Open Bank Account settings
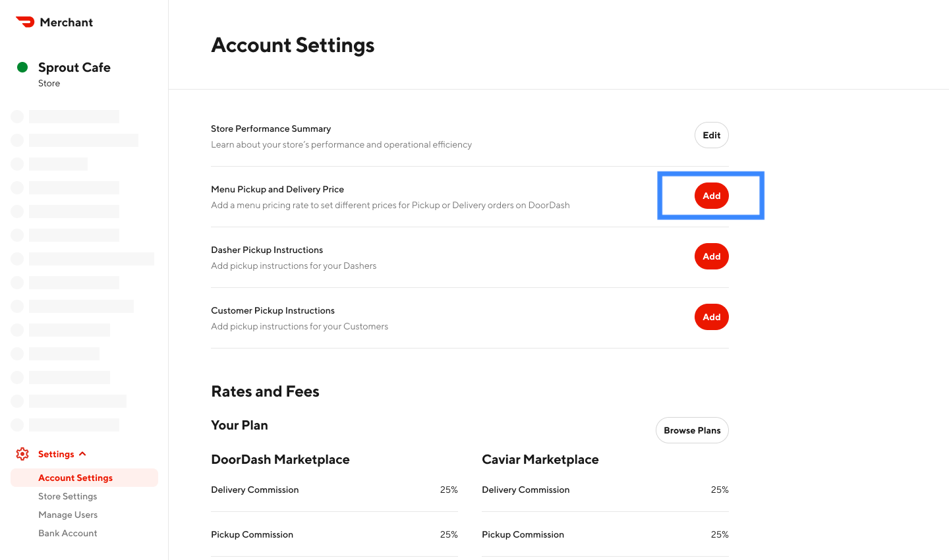The height and width of the screenshot is (560, 949). point(67,533)
